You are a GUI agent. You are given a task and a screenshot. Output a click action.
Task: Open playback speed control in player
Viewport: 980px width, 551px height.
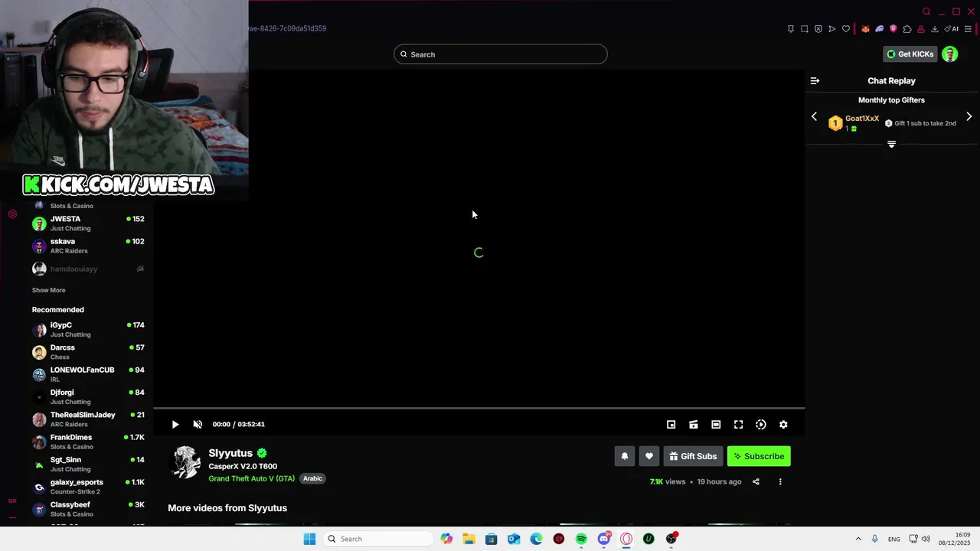coord(761,424)
